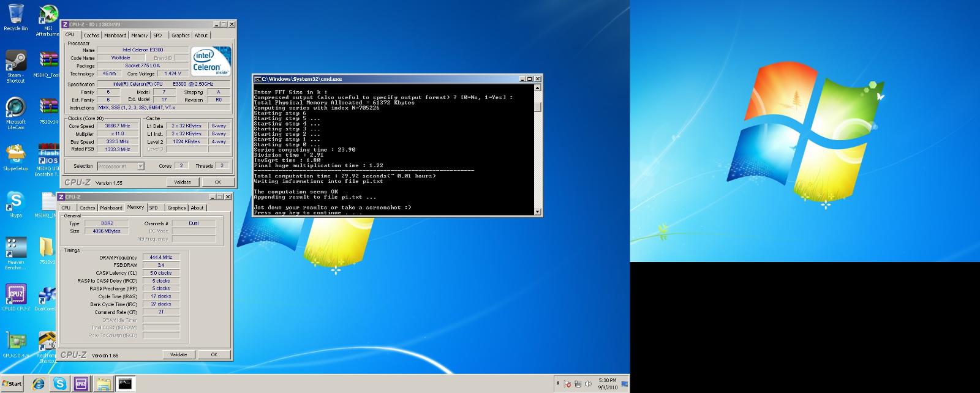Screen dimensions: 980x393
Task: Click OK in the CPU-Z CPU window
Action: [217, 182]
